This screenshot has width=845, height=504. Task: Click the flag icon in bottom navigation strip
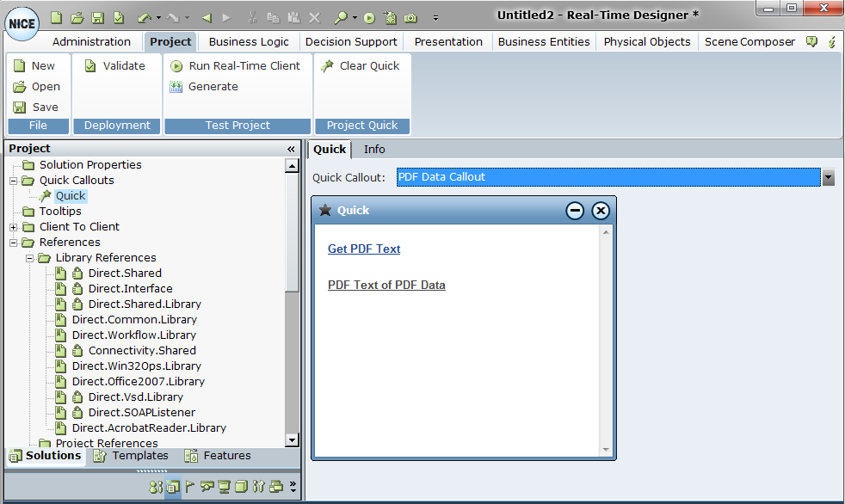point(190,487)
